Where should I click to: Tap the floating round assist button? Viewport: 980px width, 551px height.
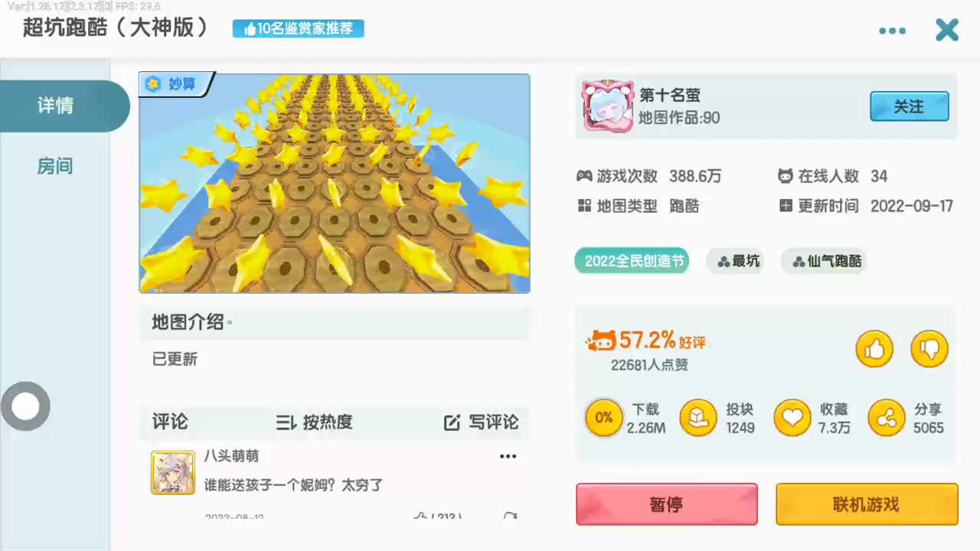[25, 406]
